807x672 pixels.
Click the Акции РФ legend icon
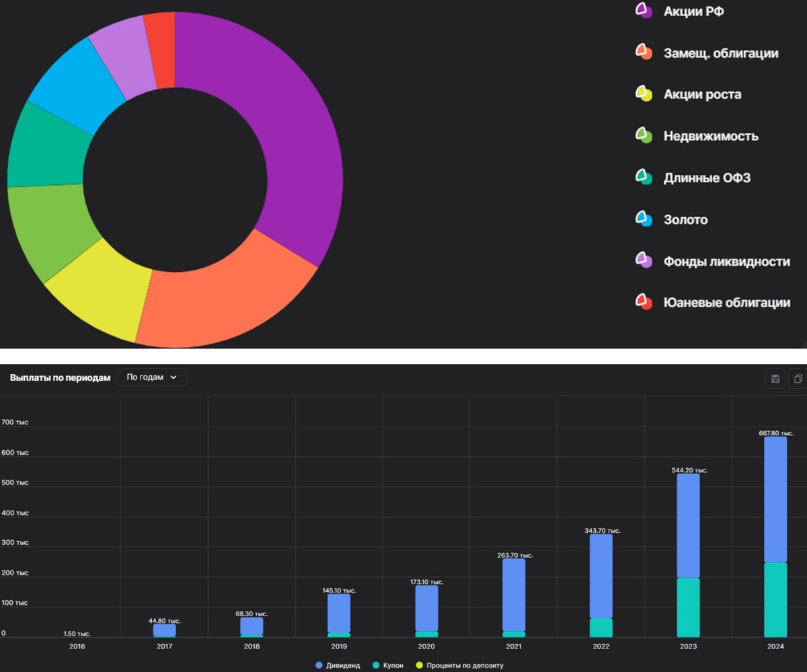pyautogui.click(x=644, y=11)
